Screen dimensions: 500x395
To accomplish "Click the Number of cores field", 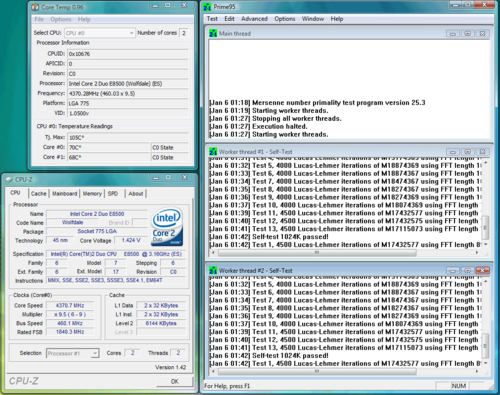I will click(x=184, y=33).
